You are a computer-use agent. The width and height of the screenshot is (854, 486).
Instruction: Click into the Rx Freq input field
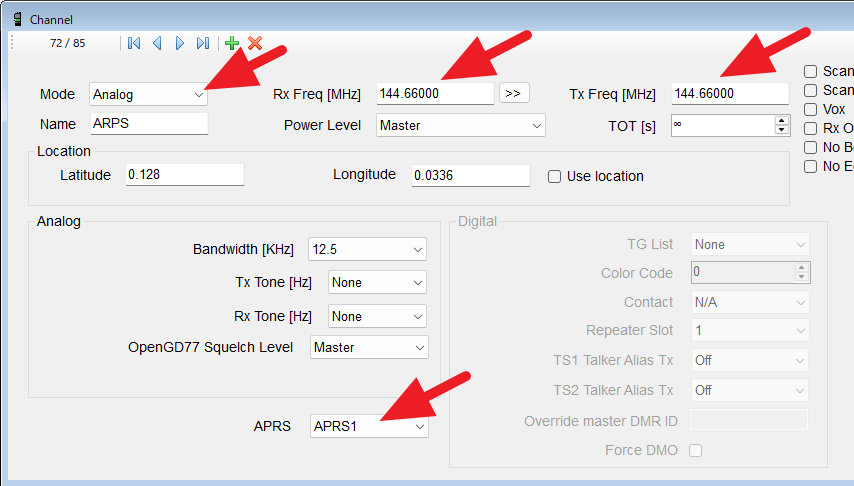coord(435,93)
